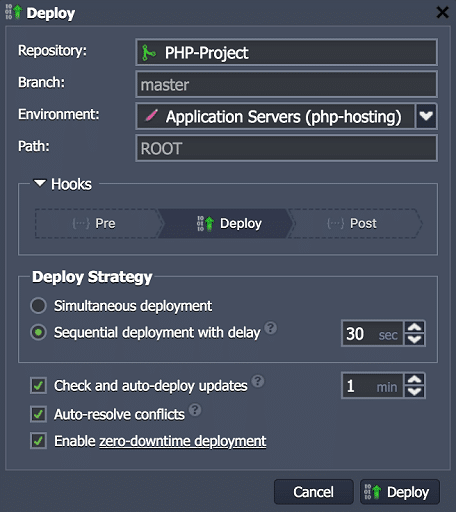Open help tooltip for Check and auto-deploy updates
Screen dimensions: 456x512
[x=258, y=381]
